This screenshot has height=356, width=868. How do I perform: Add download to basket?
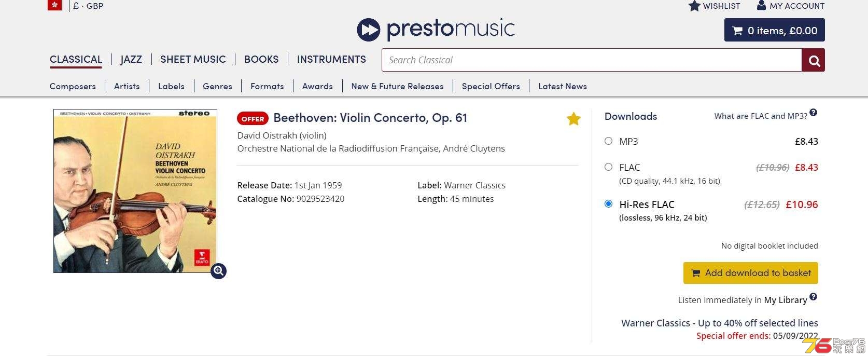(x=750, y=273)
